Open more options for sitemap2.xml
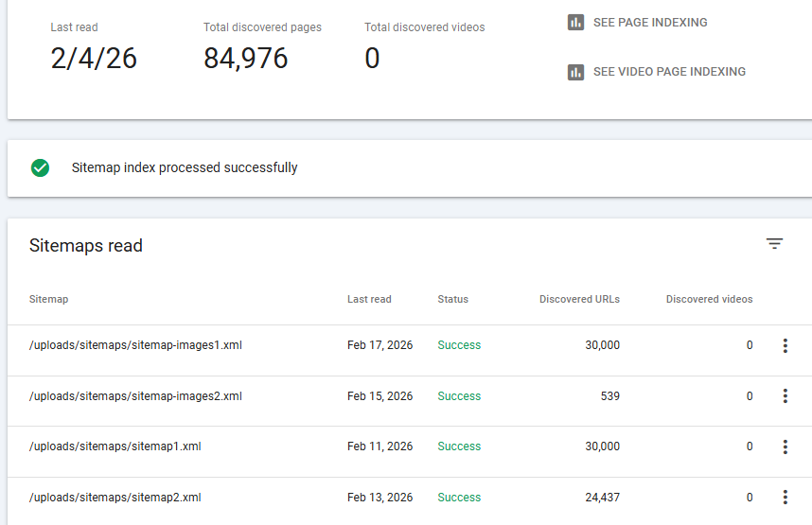The image size is (812, 525). (785, 498)
